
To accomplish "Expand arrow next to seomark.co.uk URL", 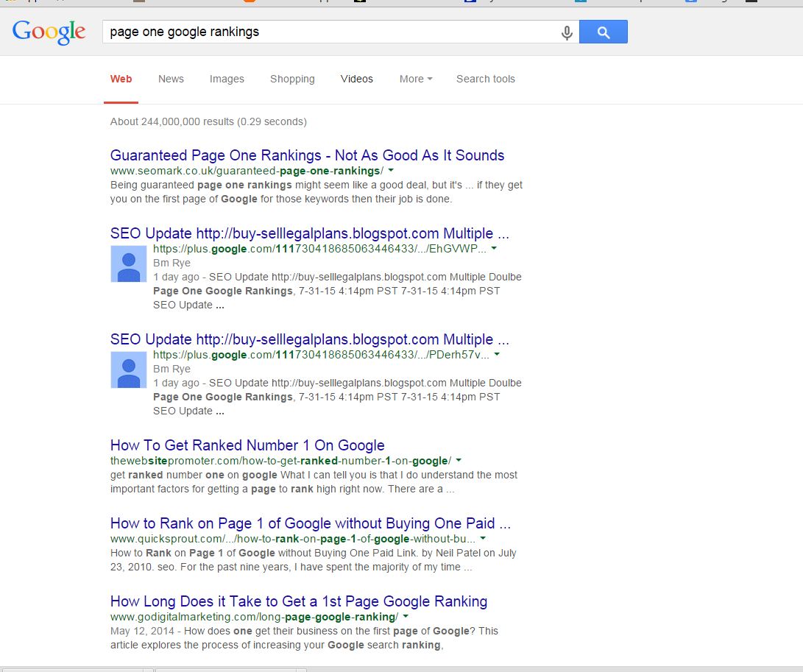I will [392, 170].
